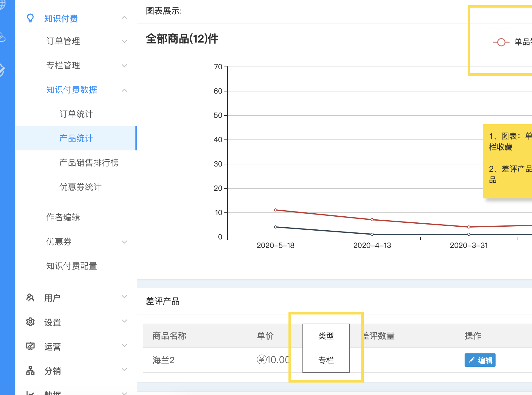This screenshot has width=532, height=395.
Task: Click the 2020-3-31 axis label
Action: pos(469,246)
